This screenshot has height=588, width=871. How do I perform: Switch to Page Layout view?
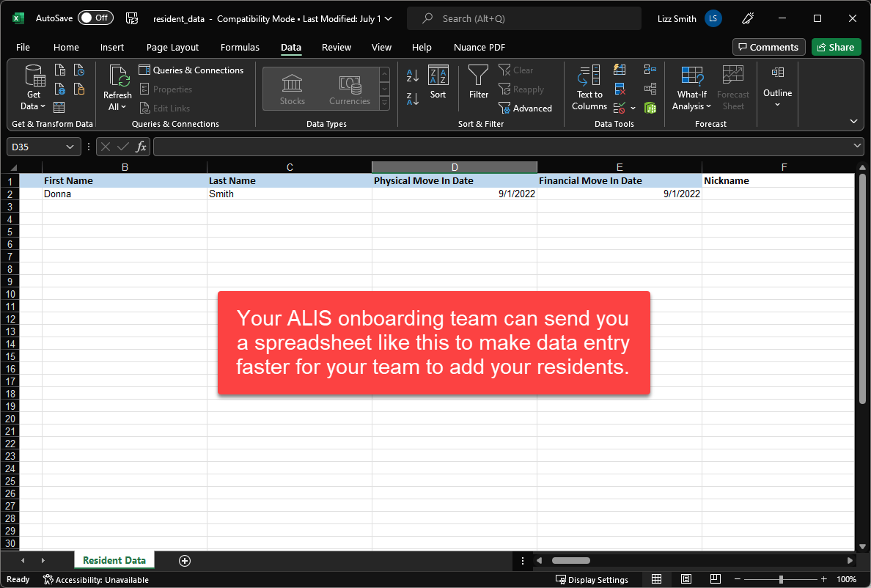pos(686,579)
